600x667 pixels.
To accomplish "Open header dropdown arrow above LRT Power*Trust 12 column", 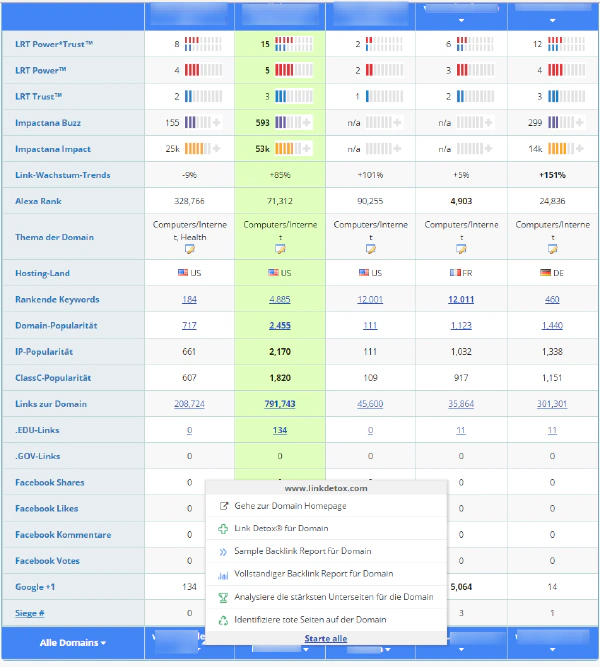I will point(552,20).
